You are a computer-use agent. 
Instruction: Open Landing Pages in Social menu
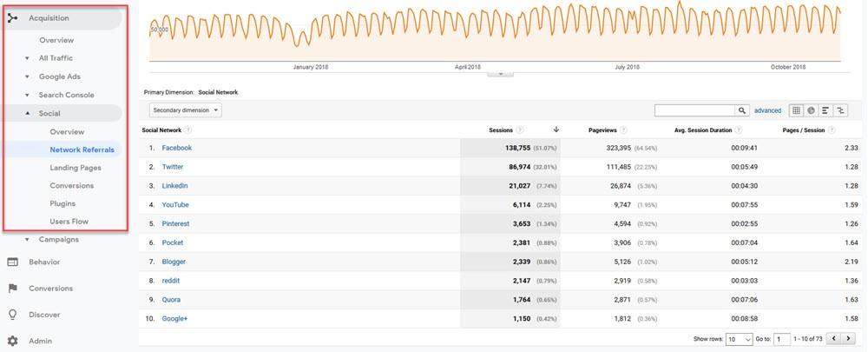coord(75,168)
